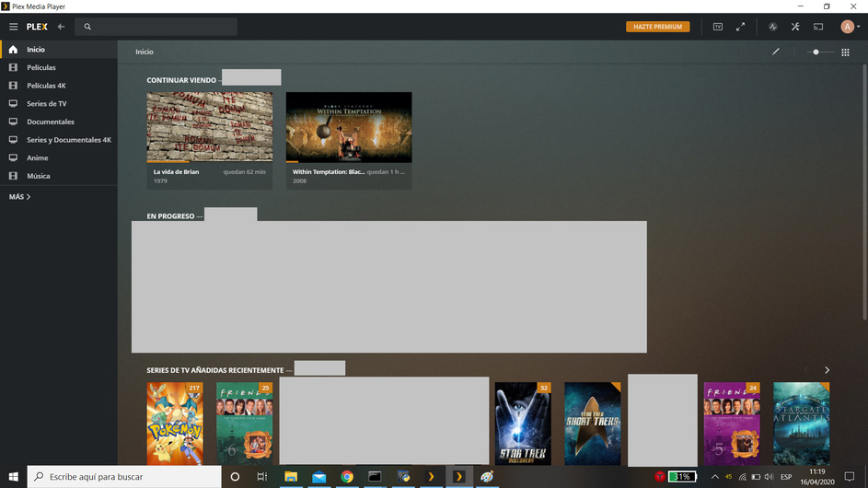Open the Películas 4K library
868x488 pixels.
point(59,86)
